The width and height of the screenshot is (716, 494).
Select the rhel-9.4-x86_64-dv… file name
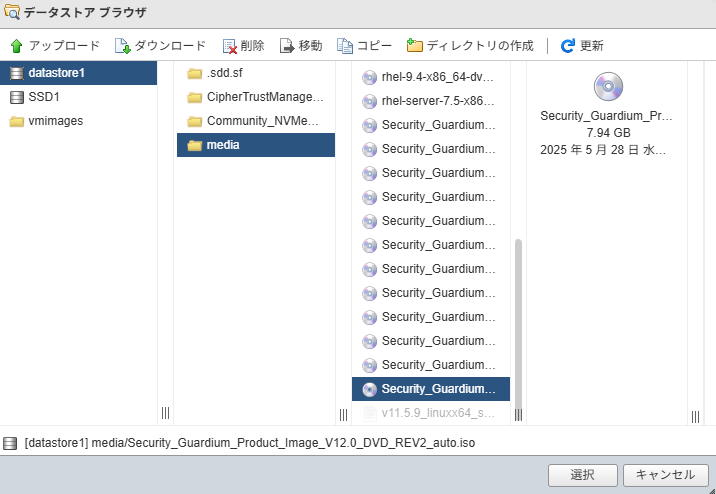[438, 77]
